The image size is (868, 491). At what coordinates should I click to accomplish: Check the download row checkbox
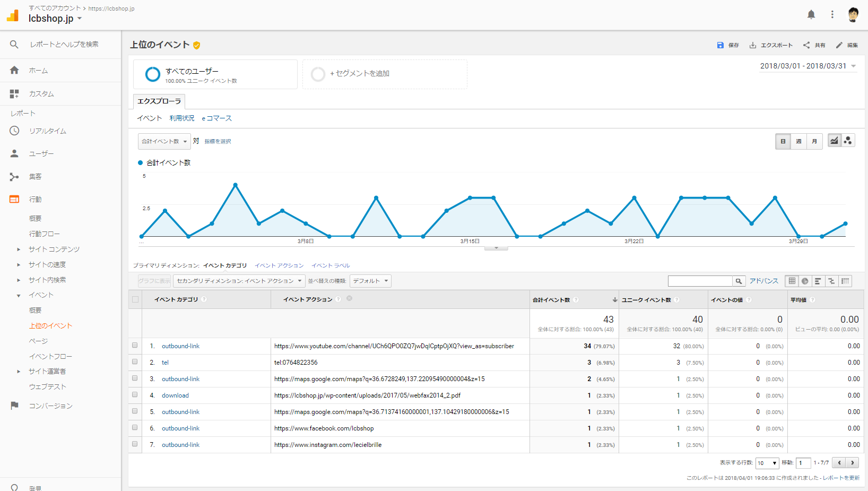(x=135, y=395)
